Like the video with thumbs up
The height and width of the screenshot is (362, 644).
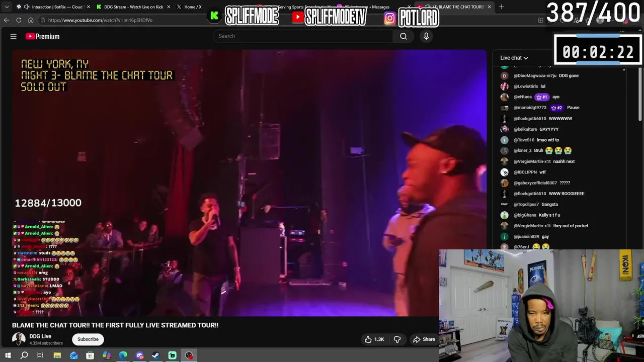pos(373,339)
